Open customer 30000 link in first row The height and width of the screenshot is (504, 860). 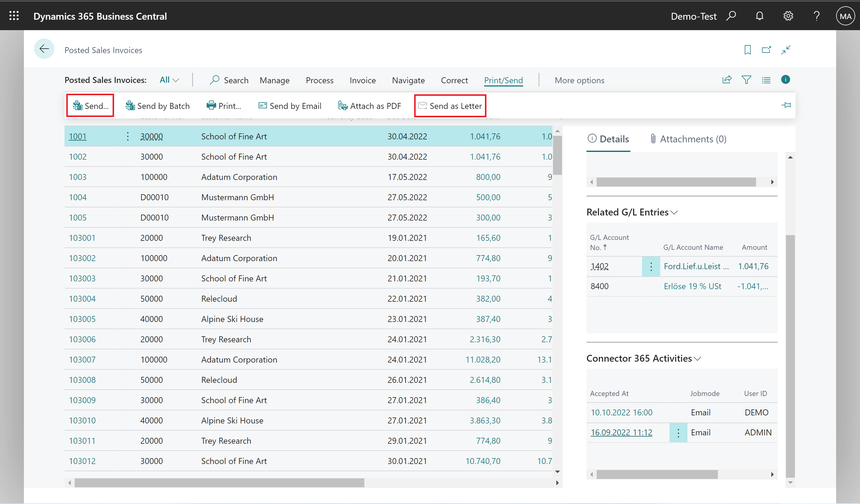pyautogui.click(x=151, y=136)
